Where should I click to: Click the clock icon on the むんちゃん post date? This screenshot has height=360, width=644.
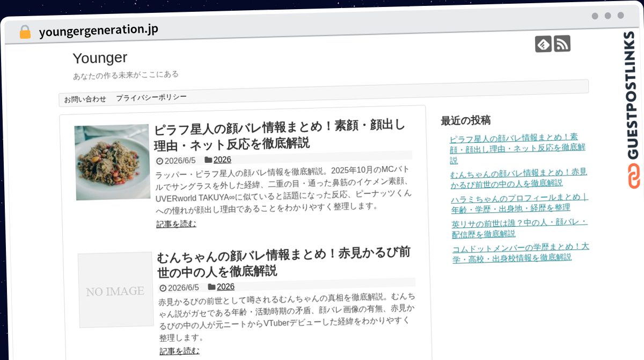[x=163, y=288]
